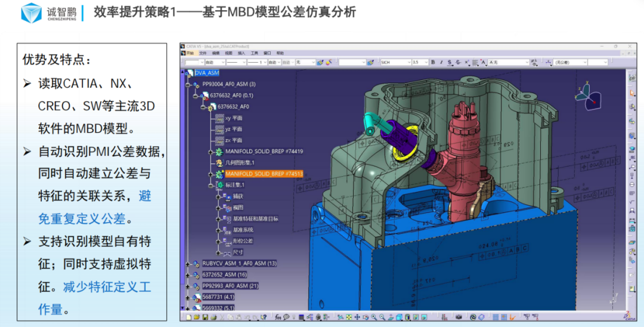Expand the 形位公差 tree node

(218, 241)
